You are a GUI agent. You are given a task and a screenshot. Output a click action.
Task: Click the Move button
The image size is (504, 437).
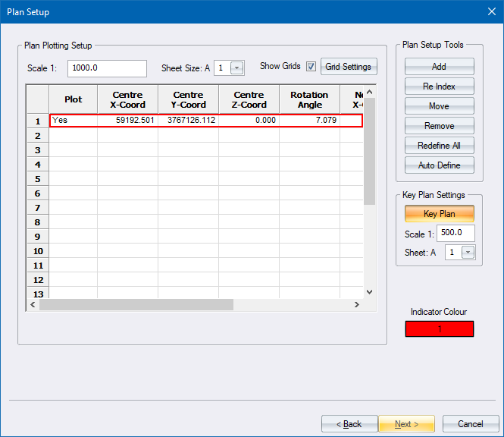439,106
